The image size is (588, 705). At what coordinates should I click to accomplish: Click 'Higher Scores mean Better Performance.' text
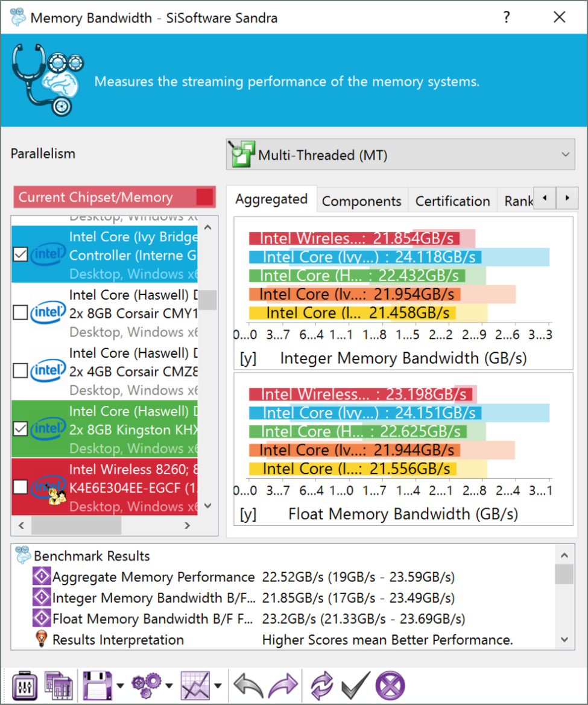click(388, 640)
